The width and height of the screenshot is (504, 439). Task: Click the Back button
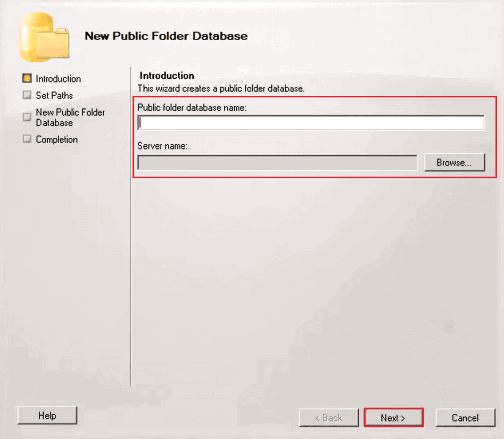pyautogui.click(x=328, y=418)
